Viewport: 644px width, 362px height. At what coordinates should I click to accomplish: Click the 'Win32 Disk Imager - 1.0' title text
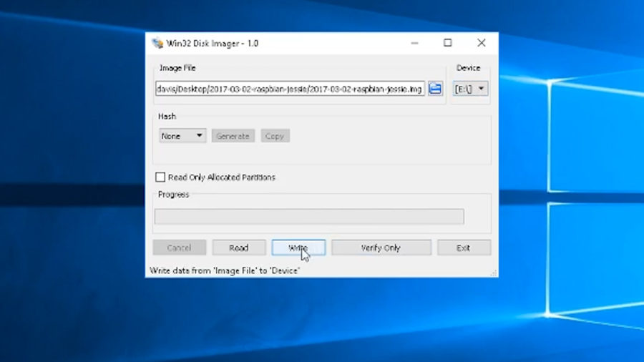pos(213,43)
